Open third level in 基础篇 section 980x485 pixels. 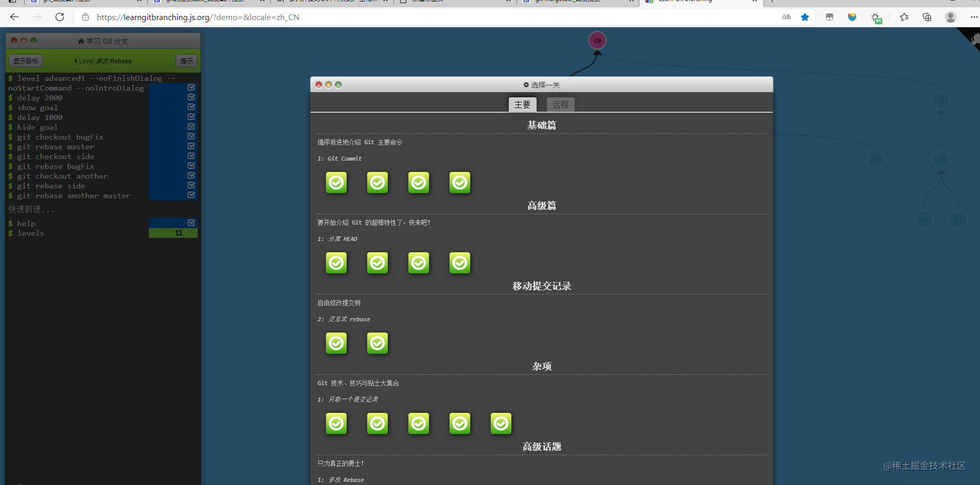click(419, 182)
